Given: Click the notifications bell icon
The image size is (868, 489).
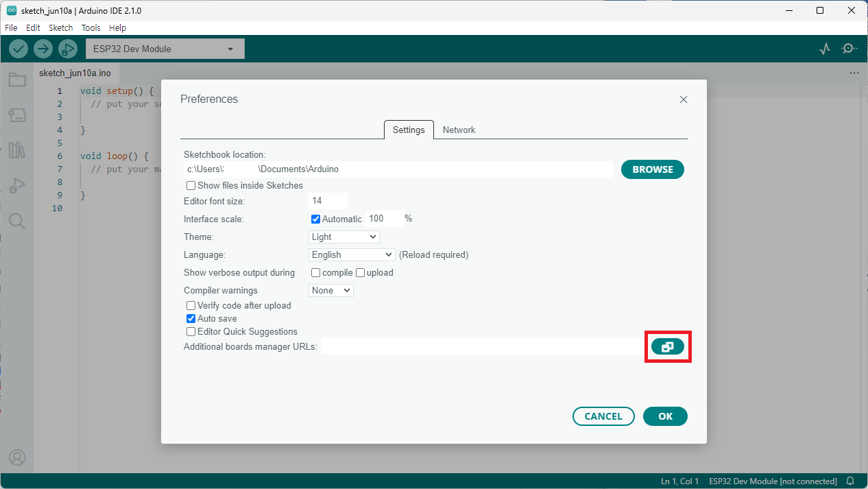Looking at the screenshot, I should (850, 481).
